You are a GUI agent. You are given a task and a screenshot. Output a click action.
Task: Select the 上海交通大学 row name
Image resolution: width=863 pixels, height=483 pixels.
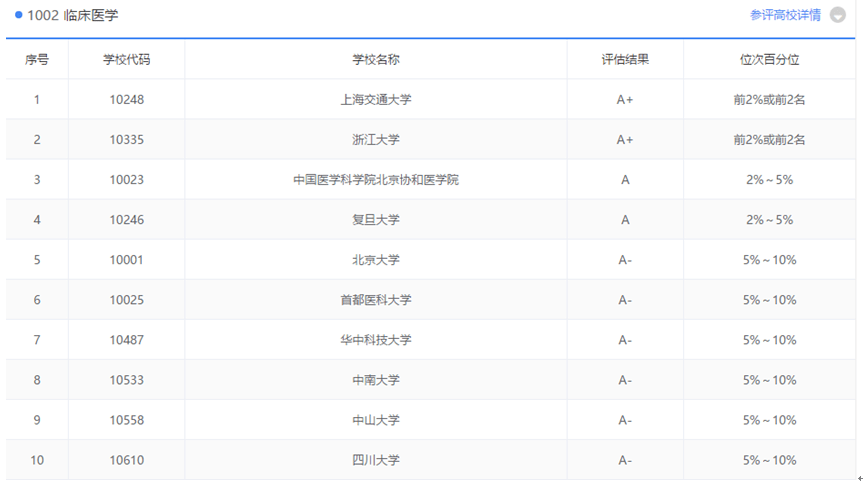click(x=376, y=99)
